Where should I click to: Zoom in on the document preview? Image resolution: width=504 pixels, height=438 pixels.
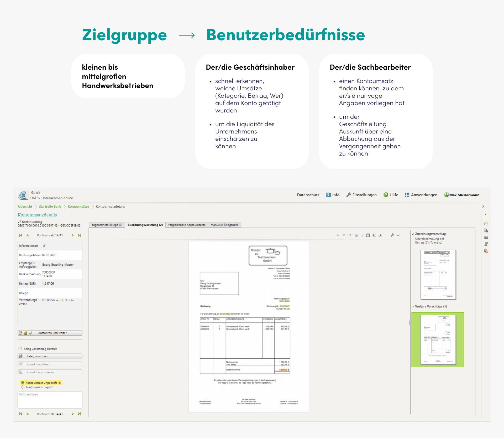[356, 235]
